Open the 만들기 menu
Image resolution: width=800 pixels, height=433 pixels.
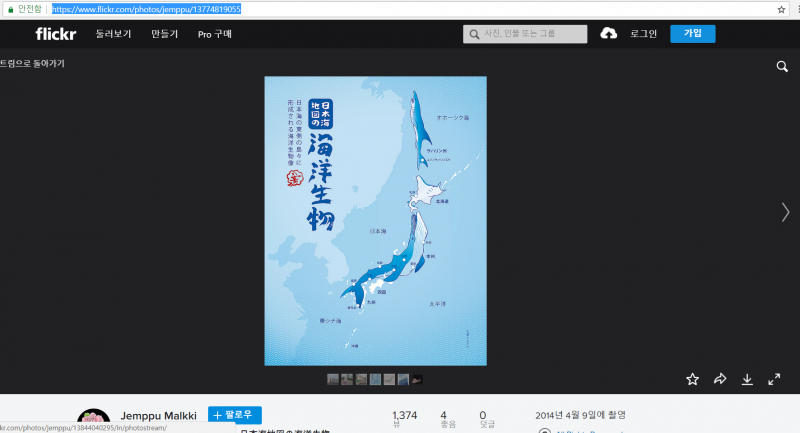[x=164, y=34]
